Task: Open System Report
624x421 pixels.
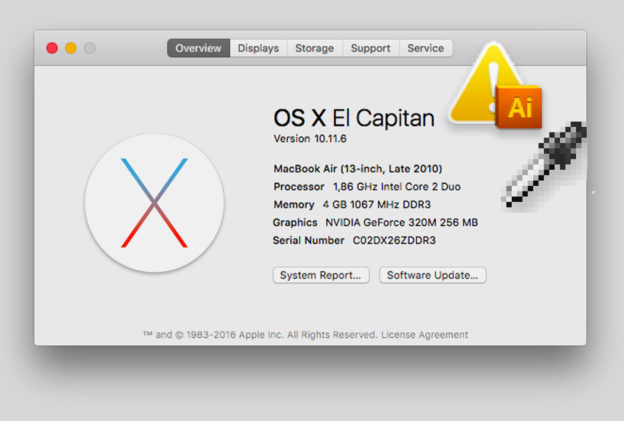Action: [321, 275]
